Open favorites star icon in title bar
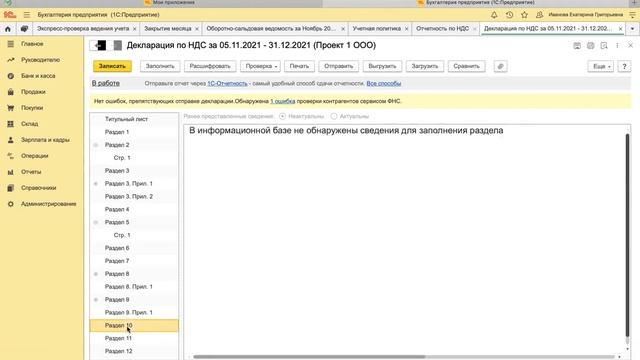This screenshot has width=640, height=360. (524, 15)
